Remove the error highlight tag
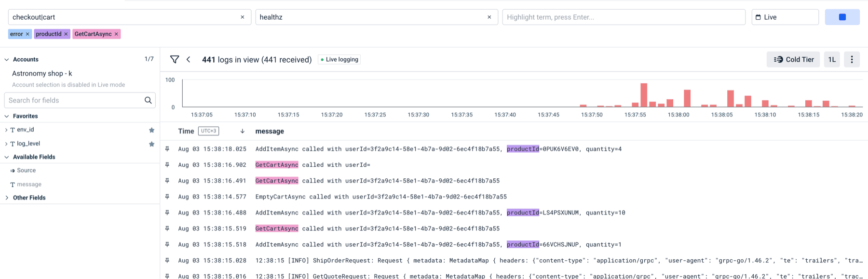Image resolution: width=868 pixels, height=279 pixels. click(x=27, y=34)
